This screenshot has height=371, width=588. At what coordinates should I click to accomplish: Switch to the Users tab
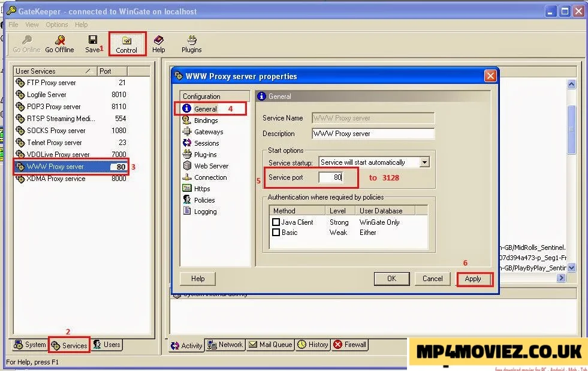(x=107, y=345)
